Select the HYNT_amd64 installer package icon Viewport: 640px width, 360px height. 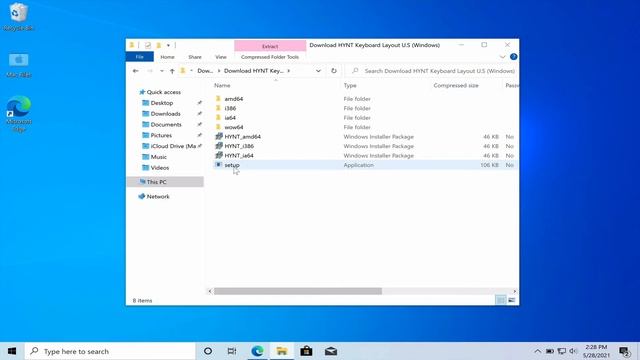pos(219,136)
